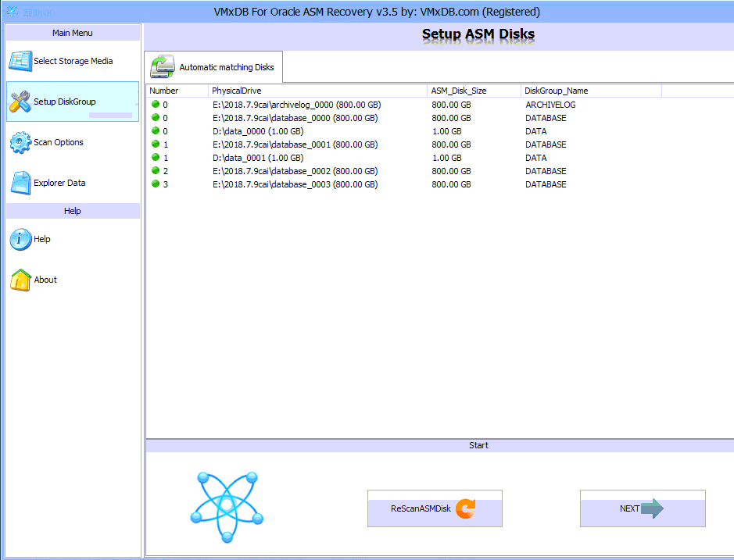Click the blue Help info icon
The image size is (734, 560).
(x=20, y=239)
